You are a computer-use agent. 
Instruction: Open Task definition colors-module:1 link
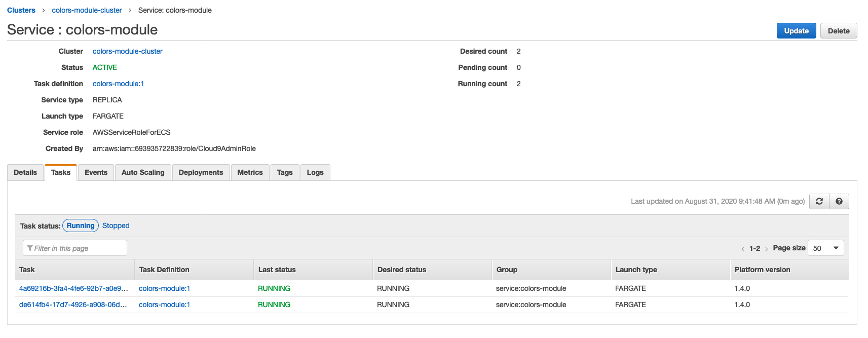[118, 84]
